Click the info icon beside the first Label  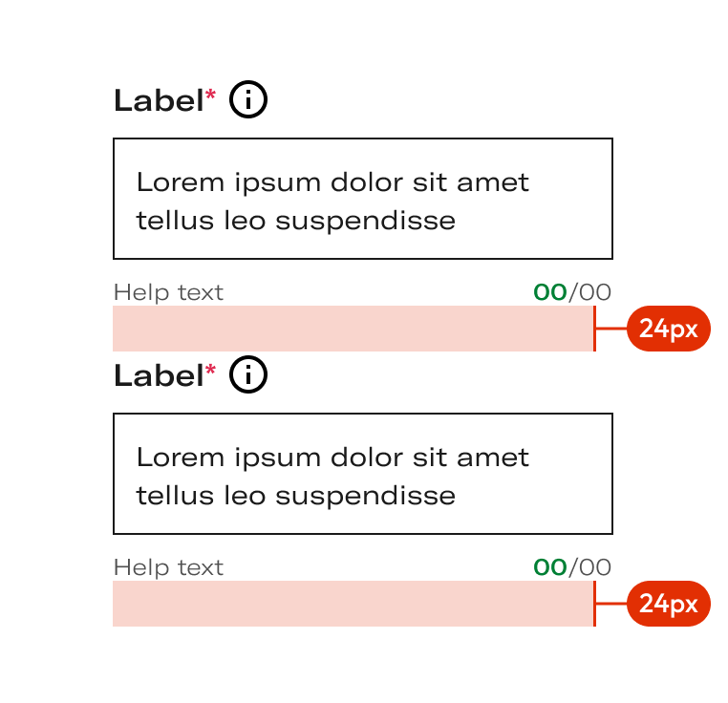(248, 99)
